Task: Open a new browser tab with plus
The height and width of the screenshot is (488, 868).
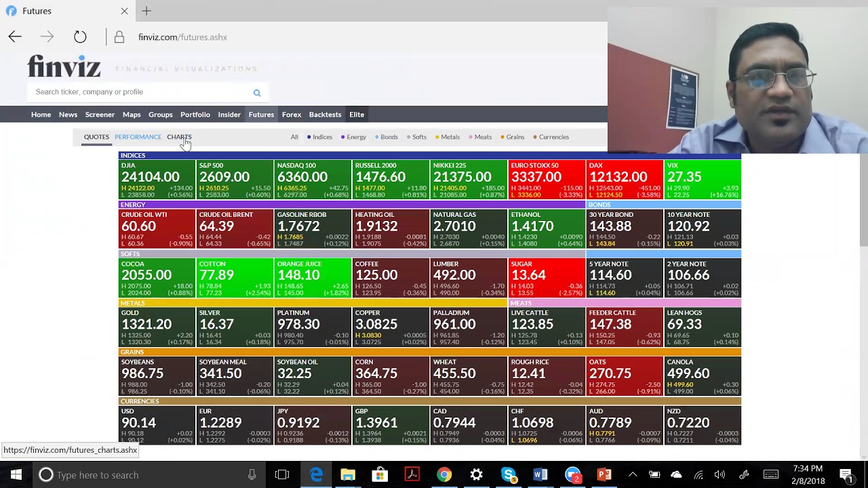Action: click(146, 11)
